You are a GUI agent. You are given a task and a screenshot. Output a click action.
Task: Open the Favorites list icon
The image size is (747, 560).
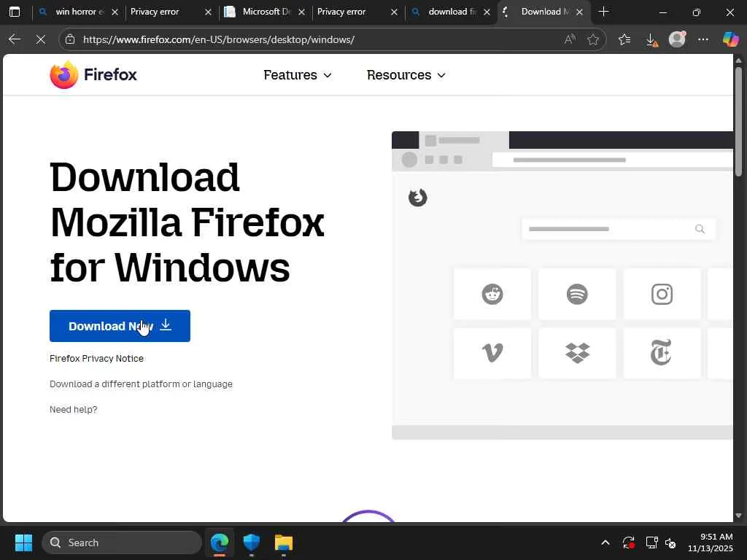click(624, 39)
